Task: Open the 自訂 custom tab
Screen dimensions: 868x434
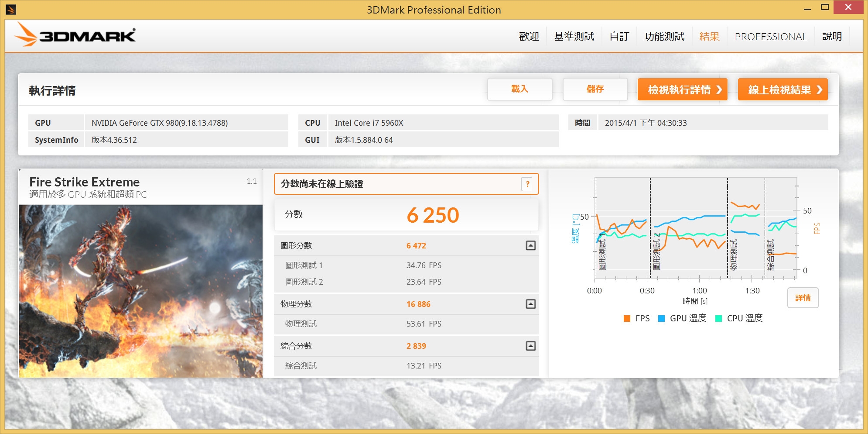Action: click(619, 36)
